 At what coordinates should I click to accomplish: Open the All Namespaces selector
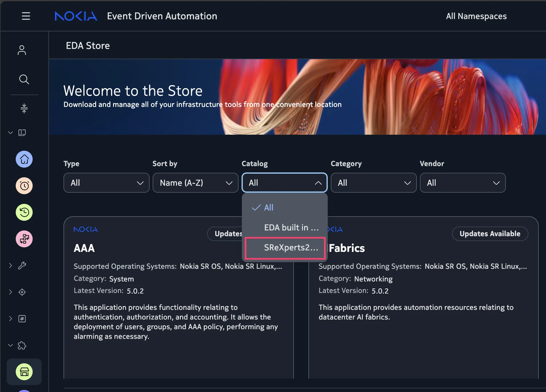click(x=476, y=16)
